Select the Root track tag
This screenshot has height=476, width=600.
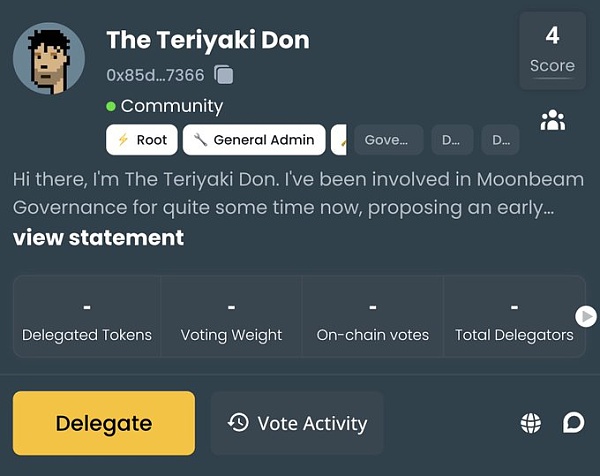(x=142, y=140)
